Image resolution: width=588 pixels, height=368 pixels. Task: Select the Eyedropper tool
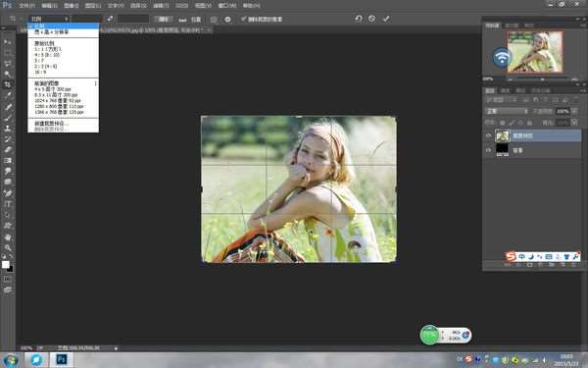click(8, 95)
